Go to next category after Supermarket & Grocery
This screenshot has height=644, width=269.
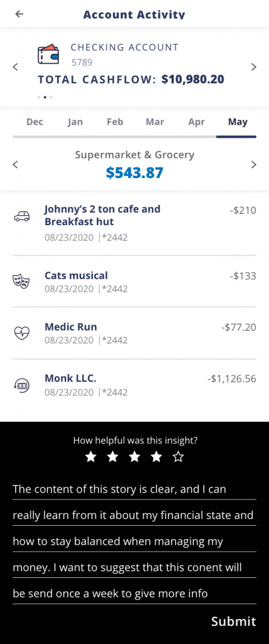[254, 165]
